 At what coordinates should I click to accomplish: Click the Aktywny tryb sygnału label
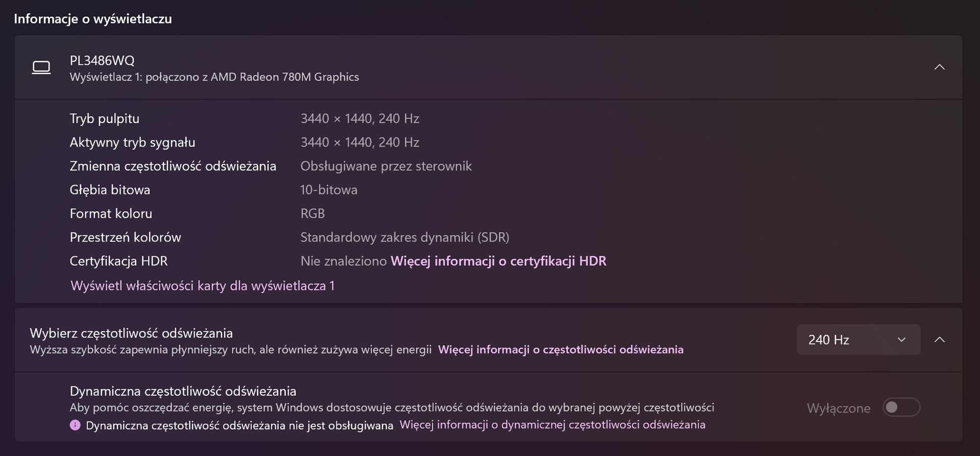(132, 142)
